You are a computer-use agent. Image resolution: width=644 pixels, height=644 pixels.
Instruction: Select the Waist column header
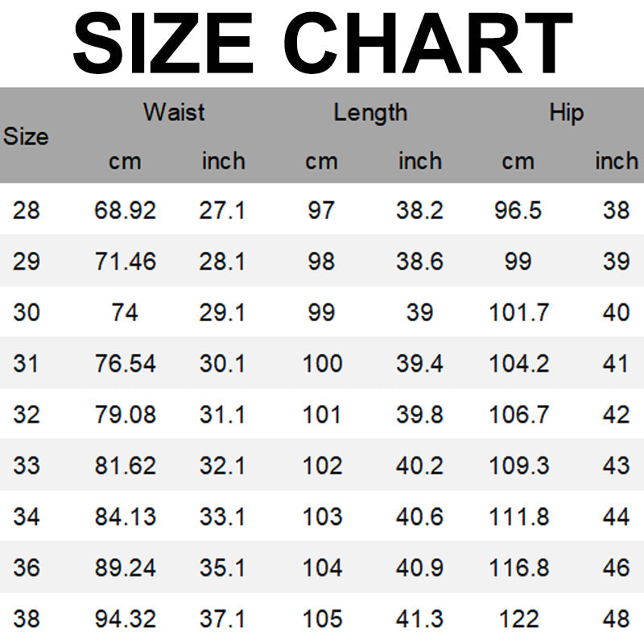tap(174, 112)
